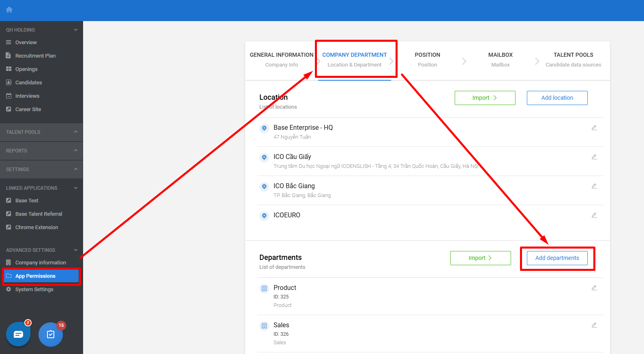Viewport: 644px width, 354px height.
Task: Open the Talent Pools candidate data sources tab
Action: (x=573, y=60)
